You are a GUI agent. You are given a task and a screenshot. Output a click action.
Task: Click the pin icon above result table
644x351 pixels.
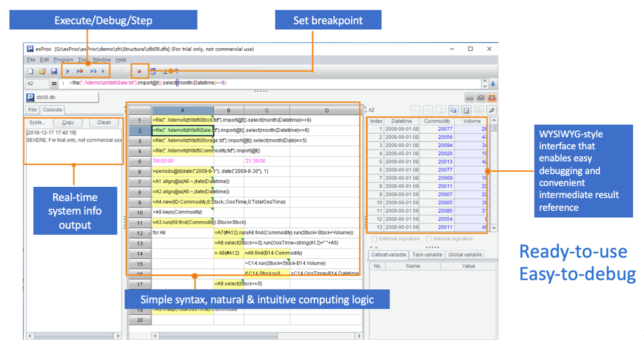(x=491, y=110)
